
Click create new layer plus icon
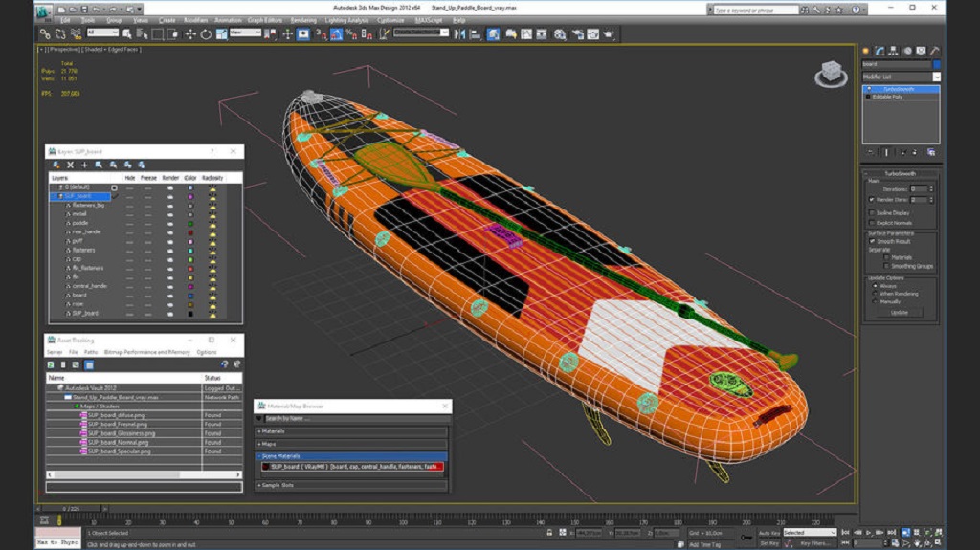point(84,165)
